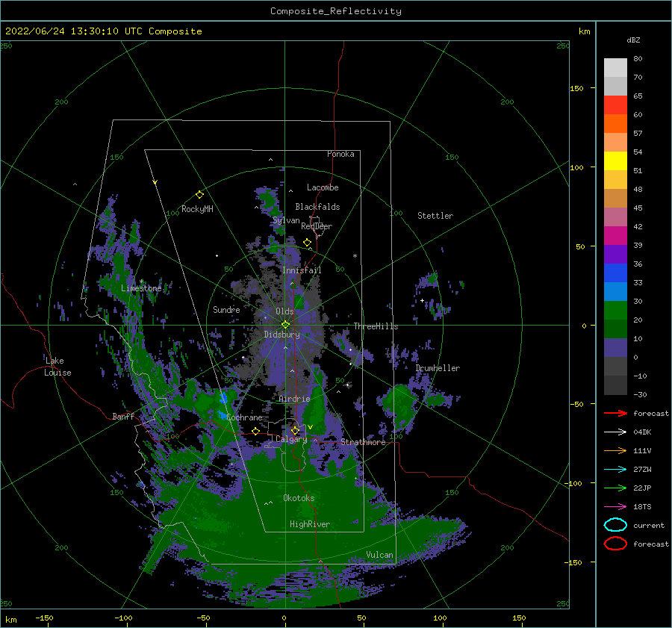
Task: Click the magenta 18TS arrow legend icon
Action: (615, 507)
